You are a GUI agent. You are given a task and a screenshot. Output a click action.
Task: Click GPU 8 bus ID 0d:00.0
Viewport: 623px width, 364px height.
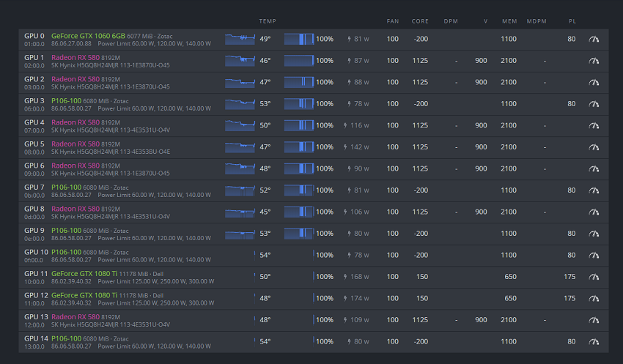point(34,217)
